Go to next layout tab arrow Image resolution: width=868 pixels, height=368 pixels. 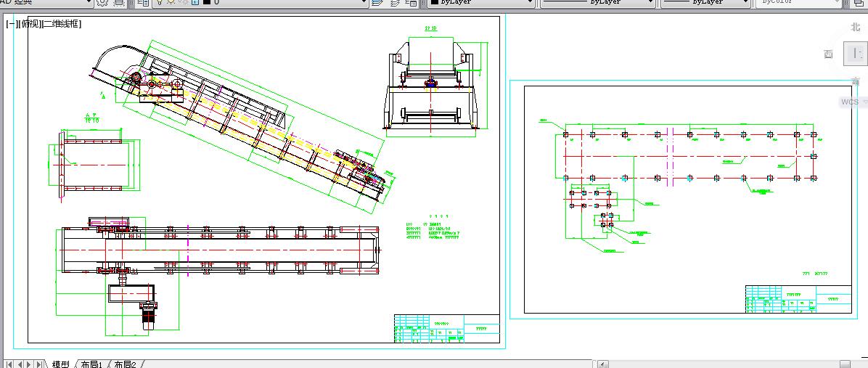coord(29,364)
